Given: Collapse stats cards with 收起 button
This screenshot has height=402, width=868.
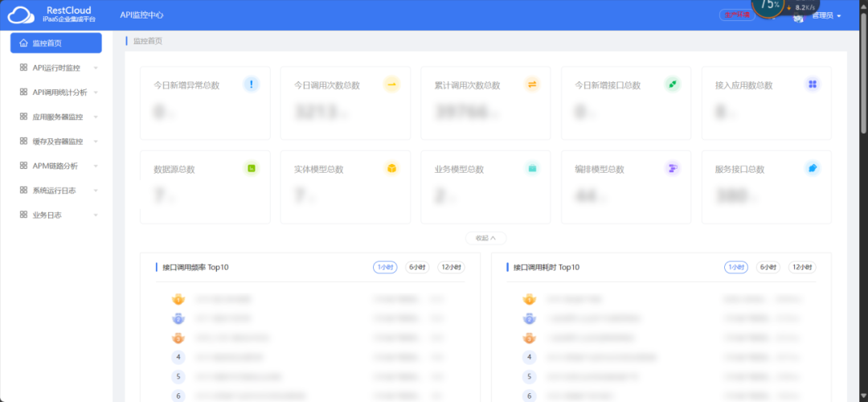Looking at the screenshot, I should coord(485,238).
